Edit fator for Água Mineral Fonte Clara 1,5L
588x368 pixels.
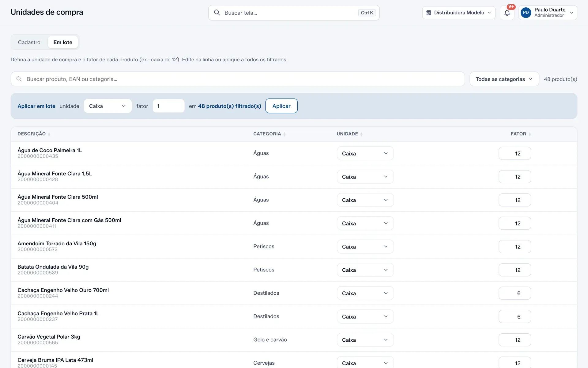click(514, 177)
